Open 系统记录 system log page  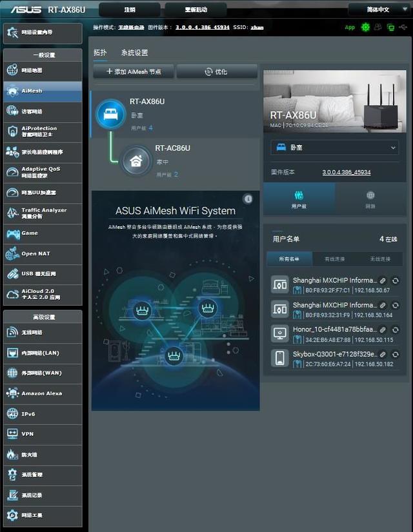43,495
